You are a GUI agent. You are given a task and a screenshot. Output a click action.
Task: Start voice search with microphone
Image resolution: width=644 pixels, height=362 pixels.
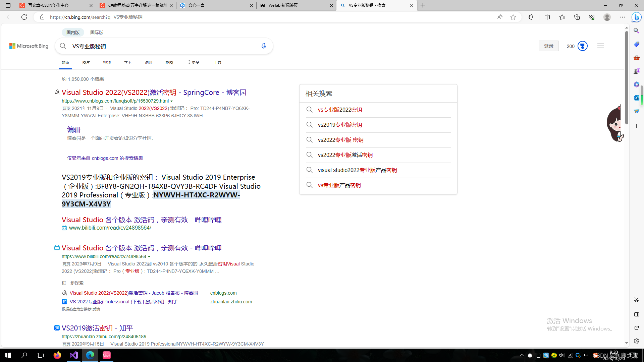pos(264,46)
